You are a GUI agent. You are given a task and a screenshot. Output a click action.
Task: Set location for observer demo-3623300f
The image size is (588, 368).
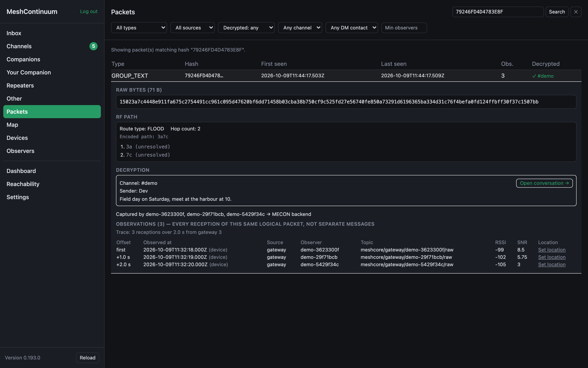click(551, 250)
